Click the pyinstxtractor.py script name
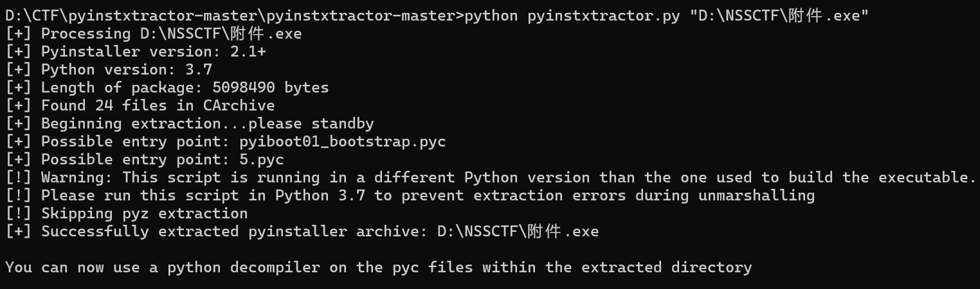 coord(603,15)
